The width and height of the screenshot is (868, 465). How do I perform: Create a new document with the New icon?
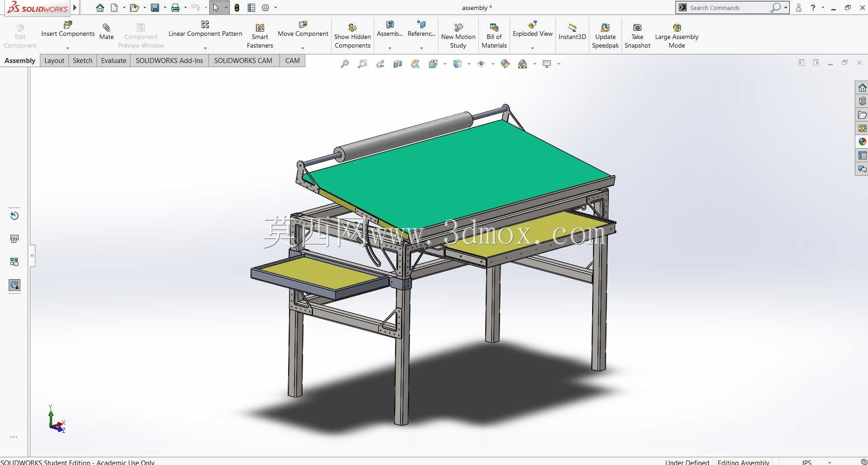click(x=114, y=8)
